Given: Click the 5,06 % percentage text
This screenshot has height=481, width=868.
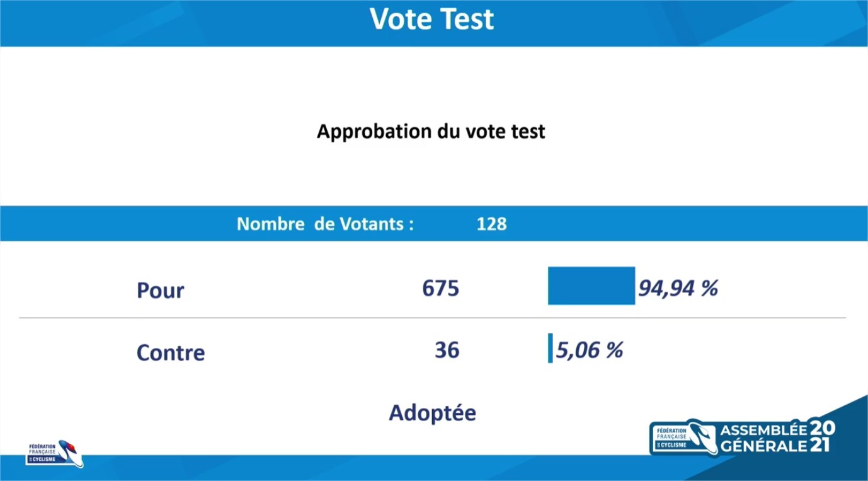Looking at the screenshot, I should pyautogui.click(x=589, y=350).
